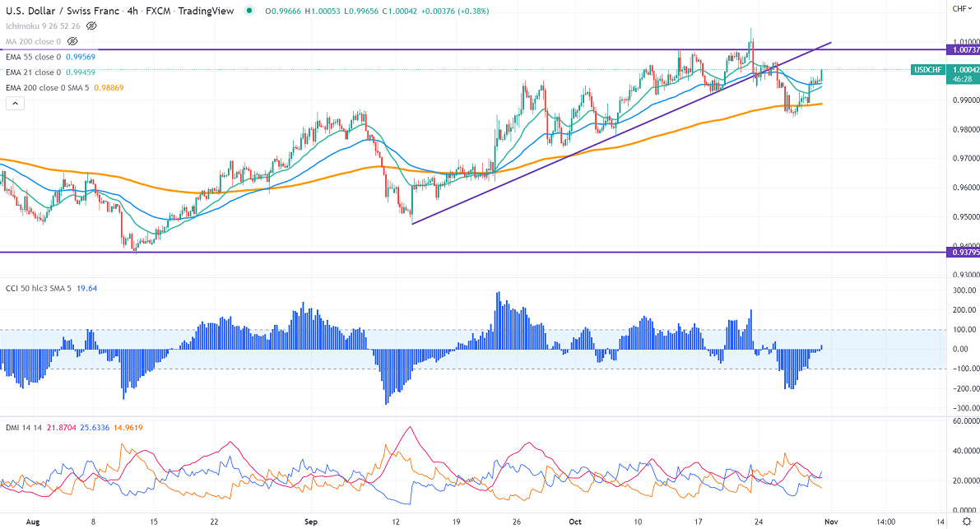This screenshot has height=529, width=980.
Task: Select the EMA 55 close 0 legend entry
Action: (x=34, y=57)
